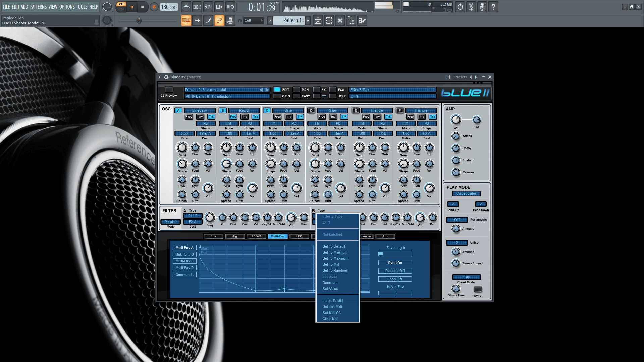Open the Arpeggiator play mode dropdown
The width and height of the screenshot is (644, 362).
[x=467, y=193]
